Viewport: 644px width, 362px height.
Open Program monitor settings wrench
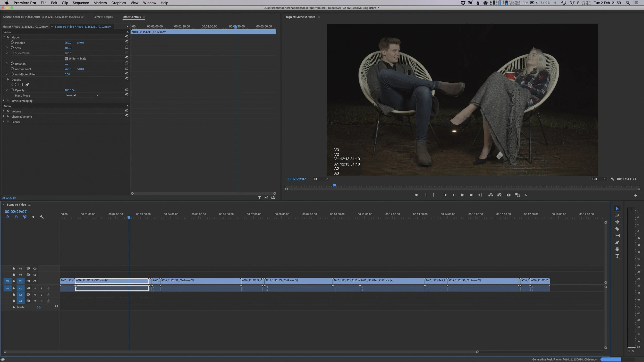point(612,179)
